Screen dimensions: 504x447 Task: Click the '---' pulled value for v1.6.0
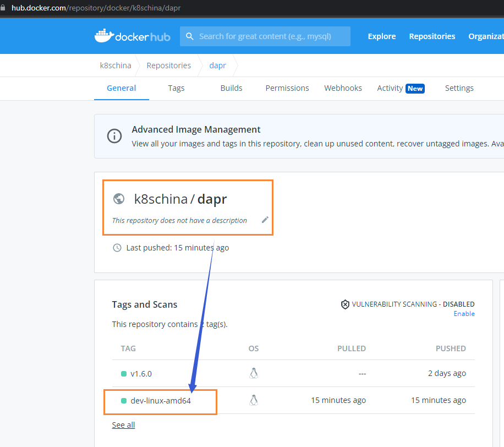(x=362, y=374)
